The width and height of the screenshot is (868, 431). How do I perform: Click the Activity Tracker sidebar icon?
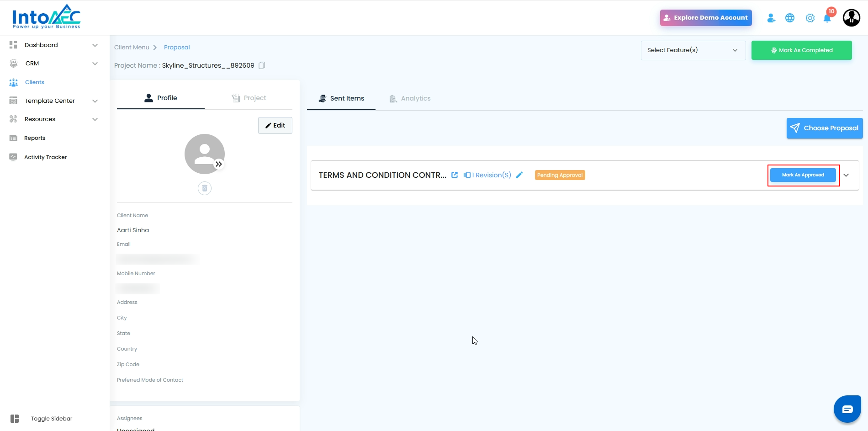13,157
